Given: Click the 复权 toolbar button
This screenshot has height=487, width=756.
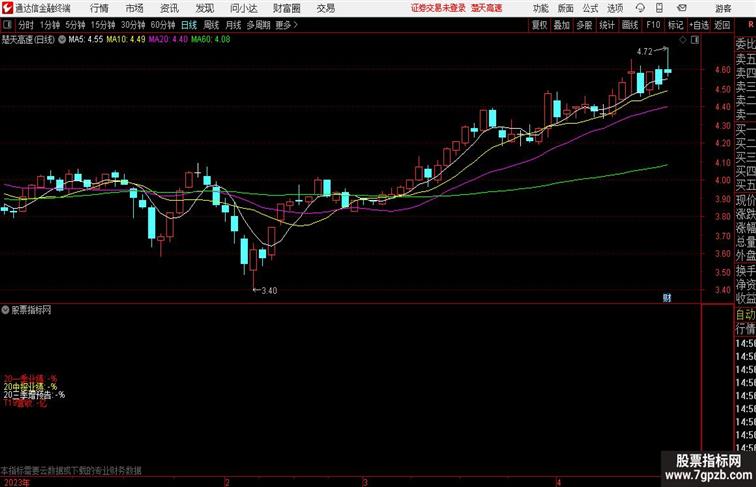Looking at the screenshot, I should (x=540, y=25).
